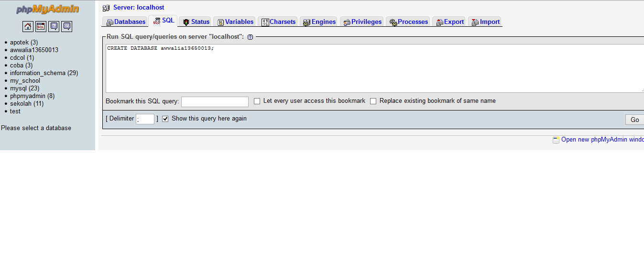Focus the SQL query text area

(375, 68)
